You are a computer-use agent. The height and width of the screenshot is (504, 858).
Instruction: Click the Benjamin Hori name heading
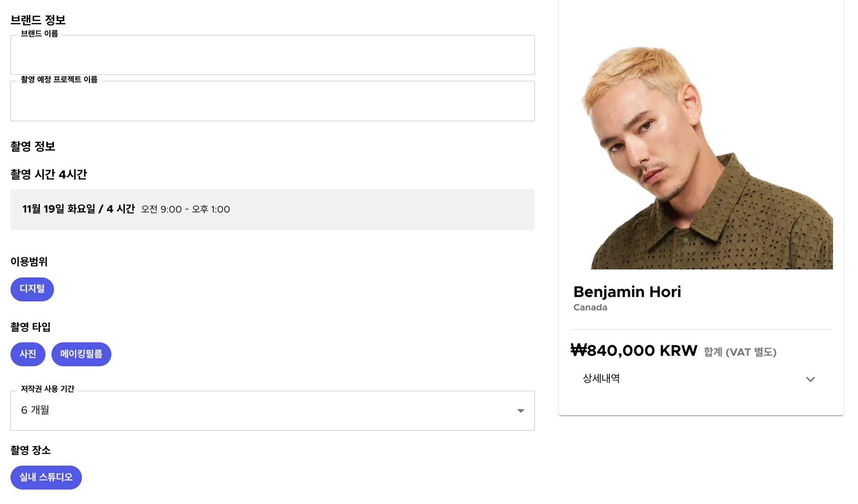click(627, 292)
